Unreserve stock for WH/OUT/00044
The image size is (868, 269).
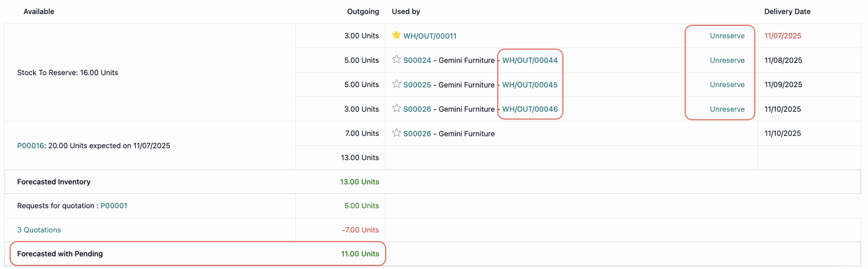point(727,60)
